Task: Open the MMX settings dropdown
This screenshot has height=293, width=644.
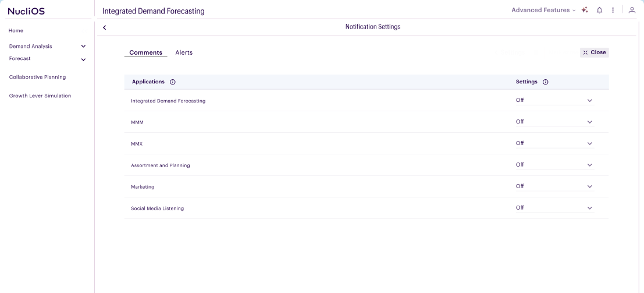Action: coord(555,143)
